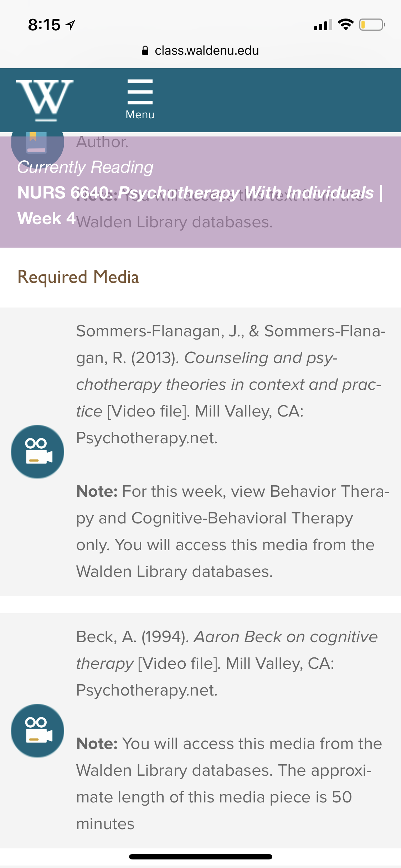Tap the bookmark book icon
Image resolution: width=401 pixels, height=868 pixels.
coord(37,142)
